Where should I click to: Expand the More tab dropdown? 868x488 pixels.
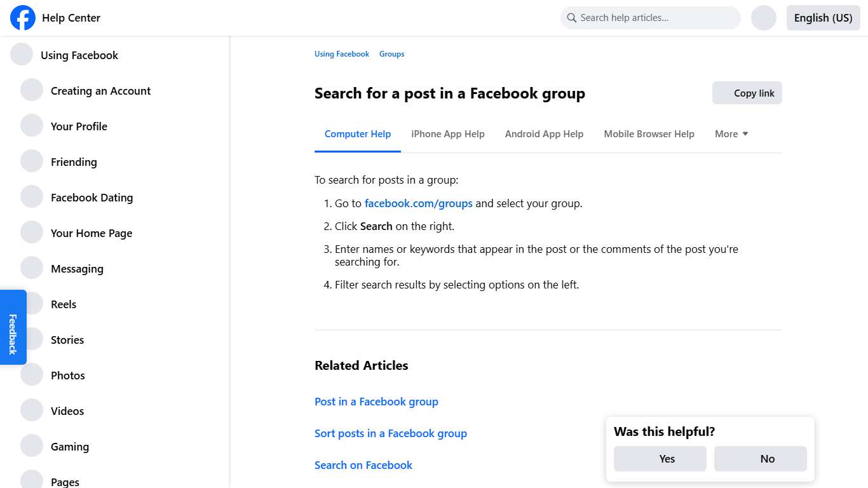pyautogui.click(x=731, y=134)
